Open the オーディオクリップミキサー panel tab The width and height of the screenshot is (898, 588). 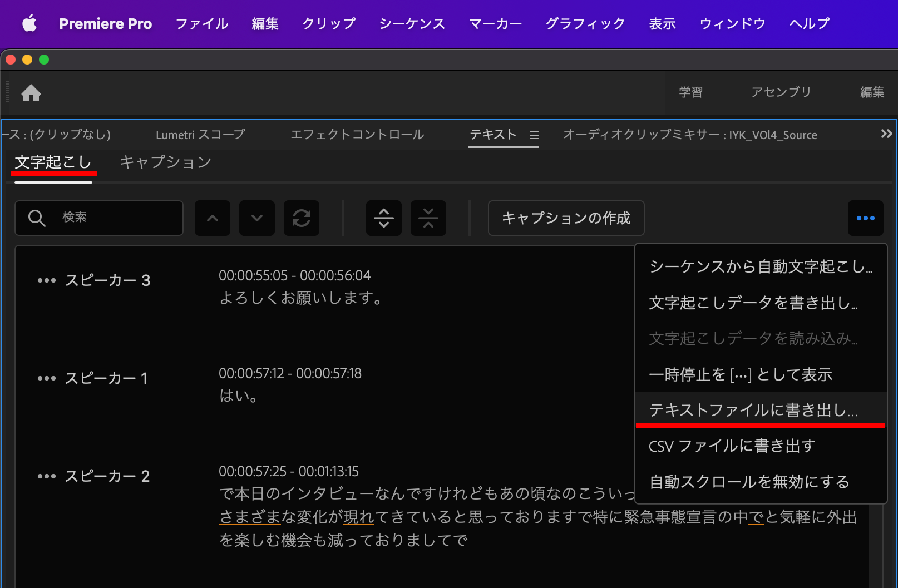point(690,135)
